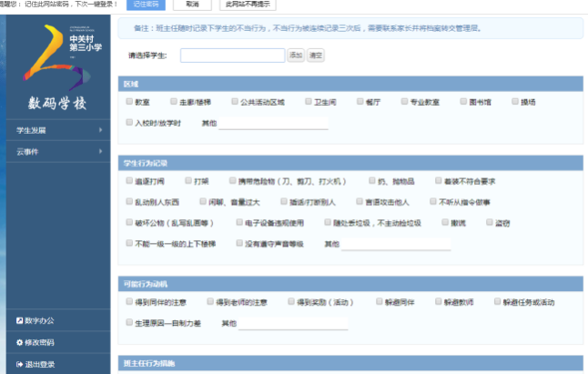Check the 教室 area checkbox
This screenshot has width=588, height=374.
tap(129, 101)
